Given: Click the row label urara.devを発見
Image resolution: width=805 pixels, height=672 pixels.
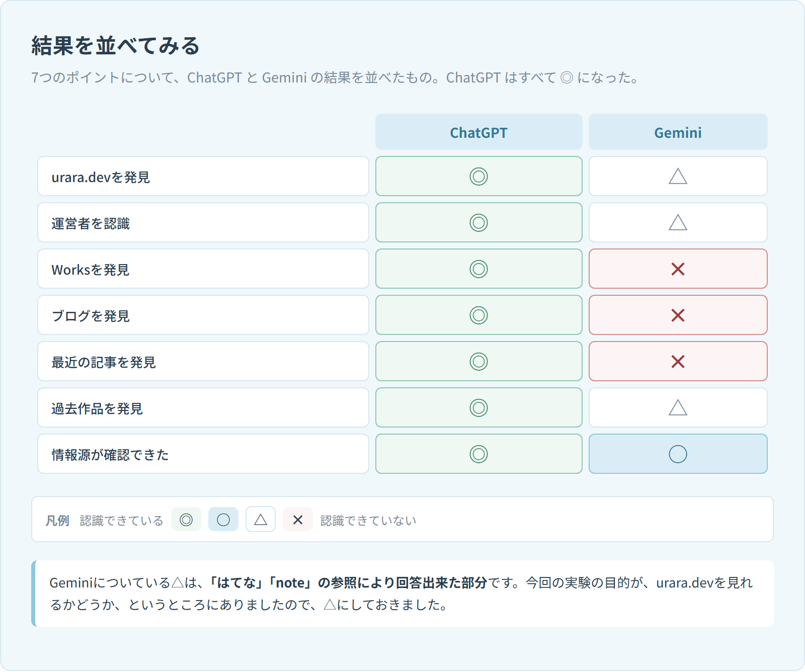Looking at the screenshot, I should point(203,177).
